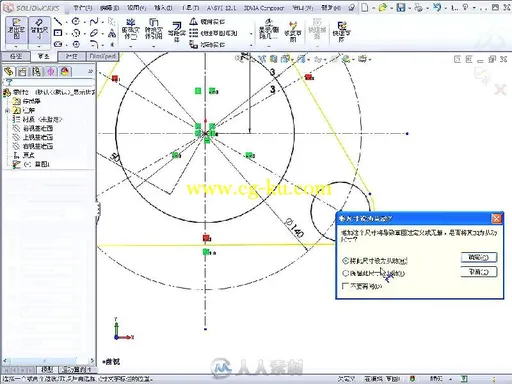Open the Edit menu
The height and width of the screenshot is (384, 512).
(x=109, y=7)
